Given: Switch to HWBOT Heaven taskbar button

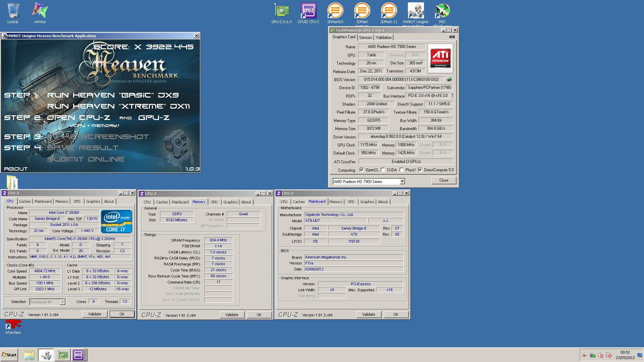Looking at the screenshot, I should [46, 355].
